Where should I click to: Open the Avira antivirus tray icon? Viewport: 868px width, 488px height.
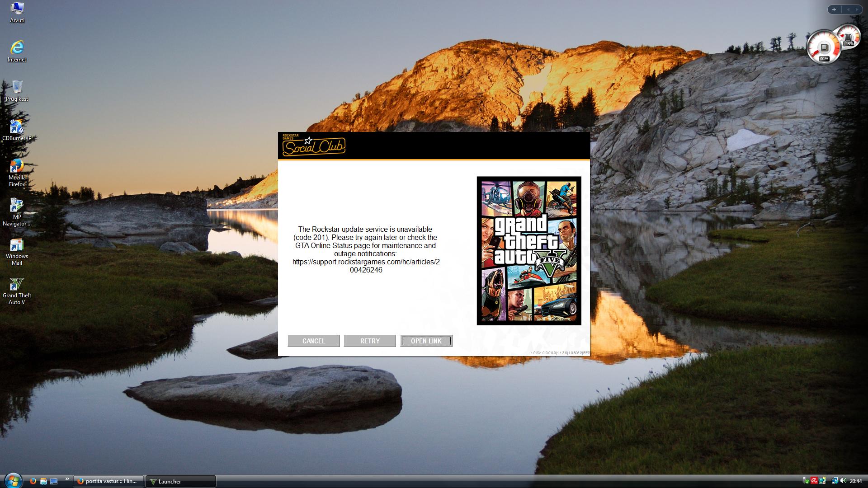pos(814,481)
